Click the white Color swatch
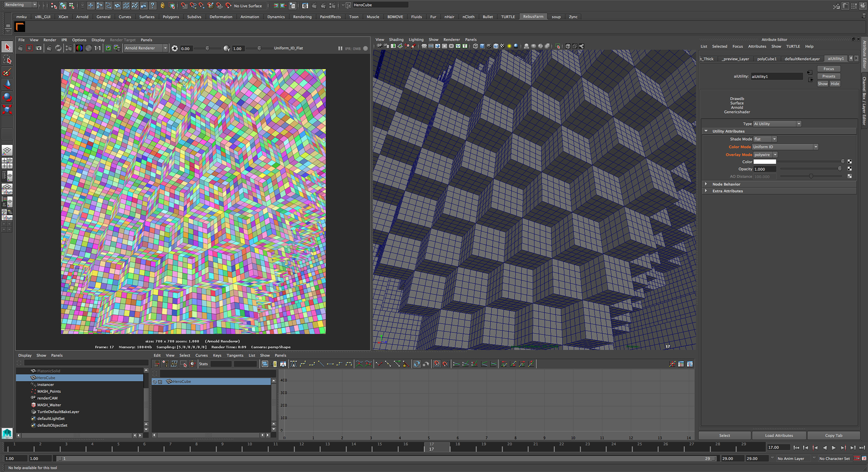Image resolution: width=868 pixels, height=472 pixels. (765, 162)
